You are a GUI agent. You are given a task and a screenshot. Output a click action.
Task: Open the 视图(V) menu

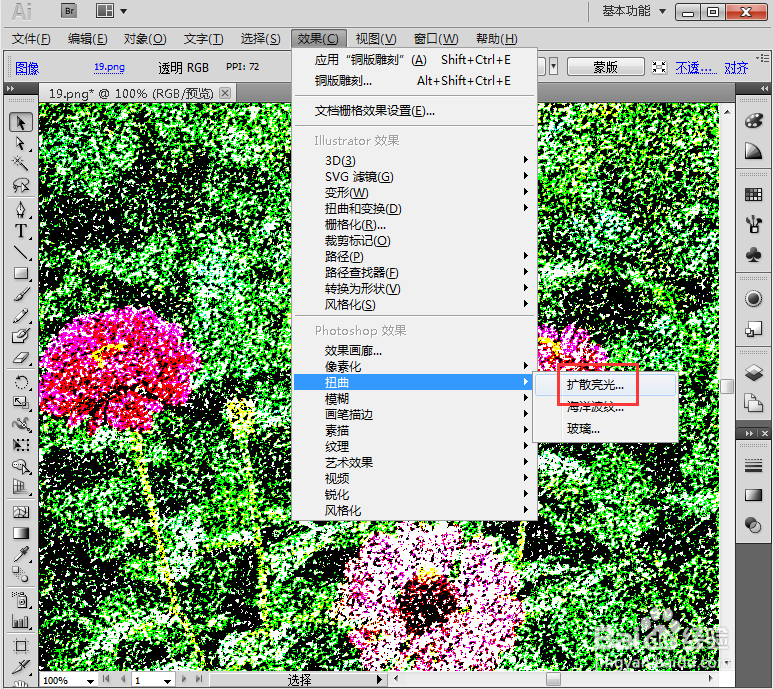pyautogui.click(x=376, y=38)
